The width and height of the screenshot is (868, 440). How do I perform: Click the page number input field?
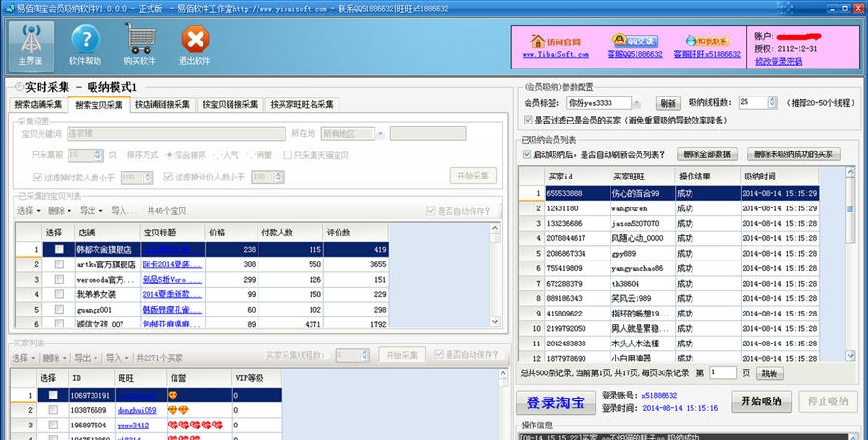[x=723, y=372]
